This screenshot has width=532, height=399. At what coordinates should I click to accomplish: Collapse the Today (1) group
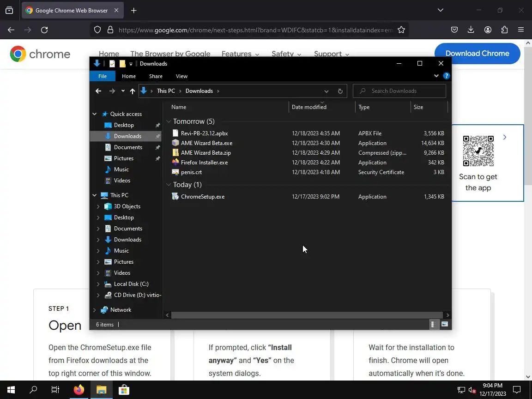point(169,185)
